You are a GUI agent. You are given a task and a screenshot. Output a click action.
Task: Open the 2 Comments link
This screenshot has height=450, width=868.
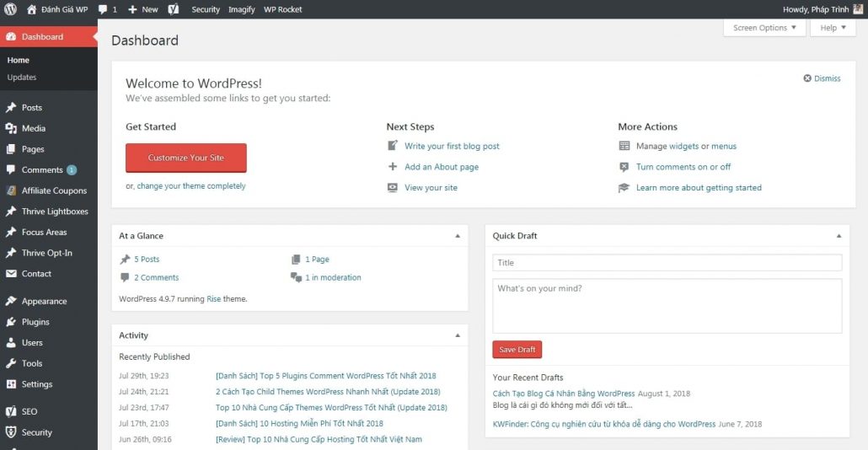click(x=156, y=277)
